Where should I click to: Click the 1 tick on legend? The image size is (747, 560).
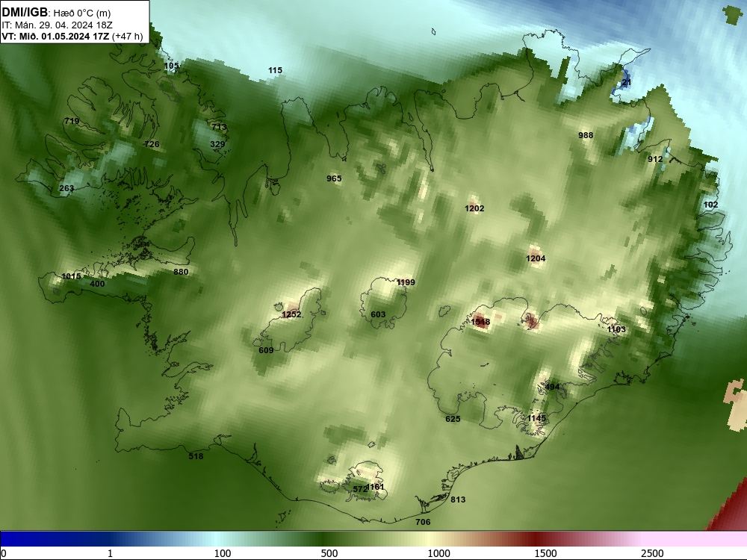(110, 553)
